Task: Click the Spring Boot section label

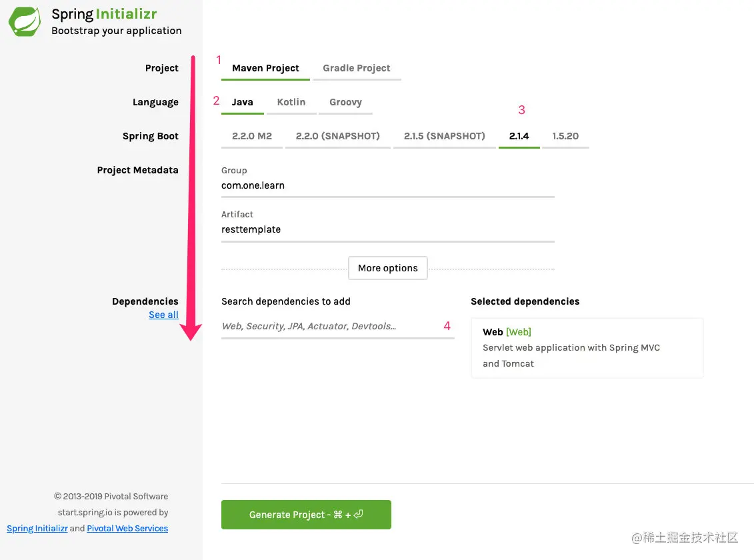Action: [x=151, y=136]
